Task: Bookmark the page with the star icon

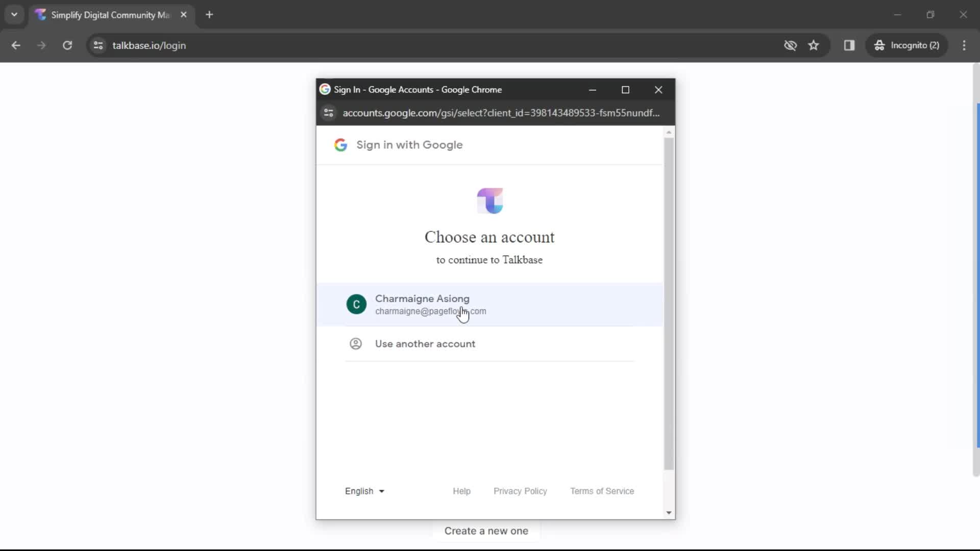Action: click(814, 45)
